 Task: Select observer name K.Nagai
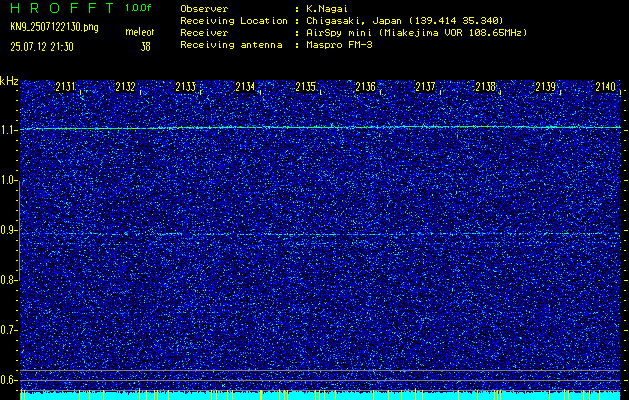tap(326, 9)
